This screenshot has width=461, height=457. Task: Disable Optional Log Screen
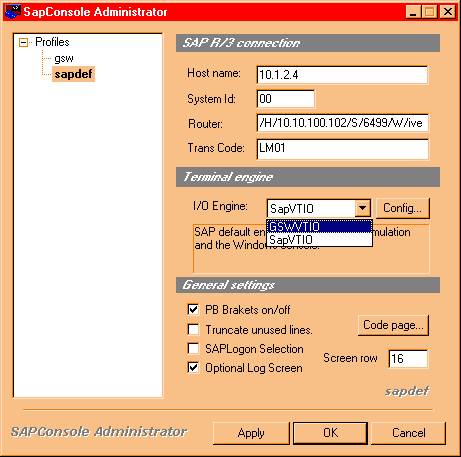click(x=193, y=368)
